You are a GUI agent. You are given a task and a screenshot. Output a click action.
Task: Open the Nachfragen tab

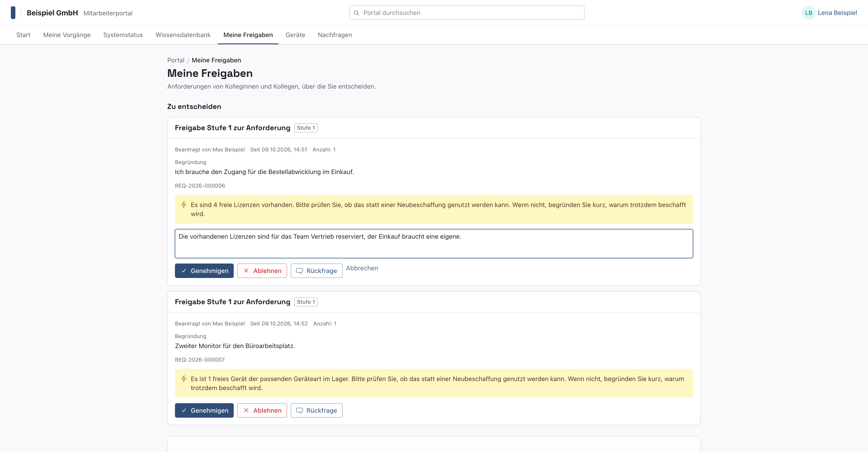tap(335, 35)
